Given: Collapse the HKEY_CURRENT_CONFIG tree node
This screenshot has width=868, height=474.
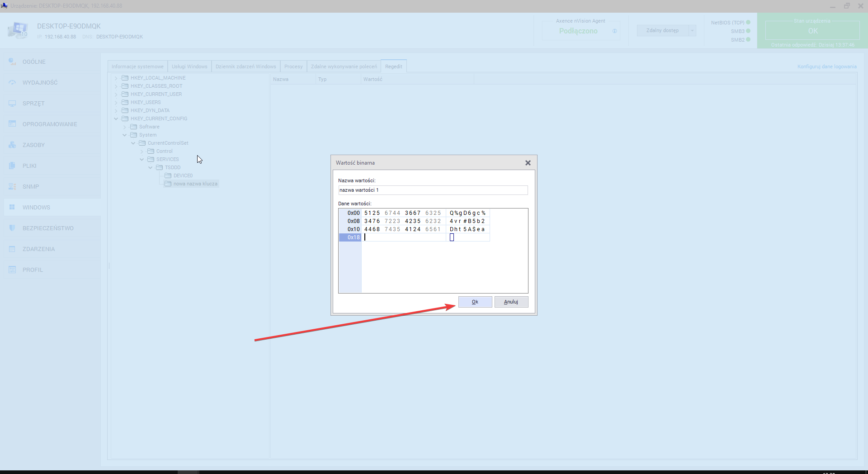Looking at the screenshot, I should point(116,119).
